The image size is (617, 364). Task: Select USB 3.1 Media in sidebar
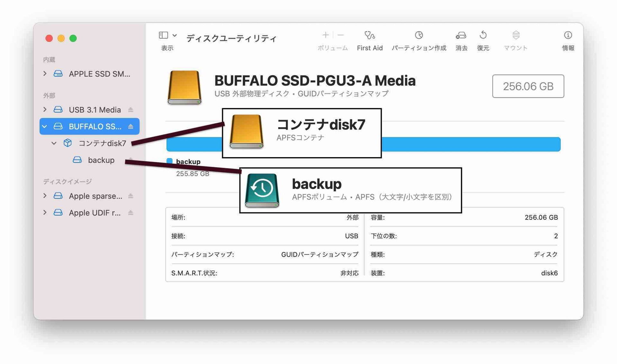[x=89, y=110]
